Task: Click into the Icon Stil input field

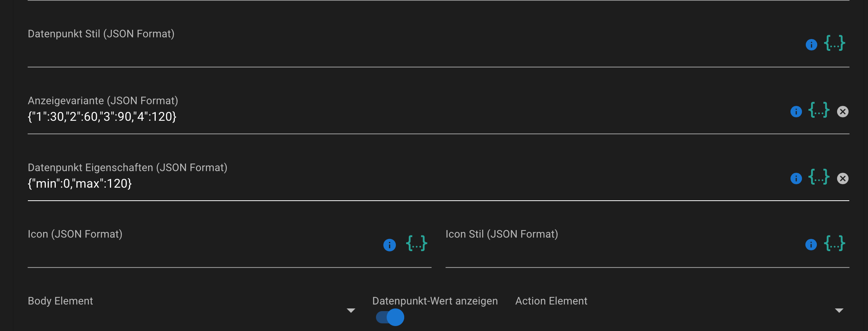Action: pyautogui.click(x=611, y=252)
